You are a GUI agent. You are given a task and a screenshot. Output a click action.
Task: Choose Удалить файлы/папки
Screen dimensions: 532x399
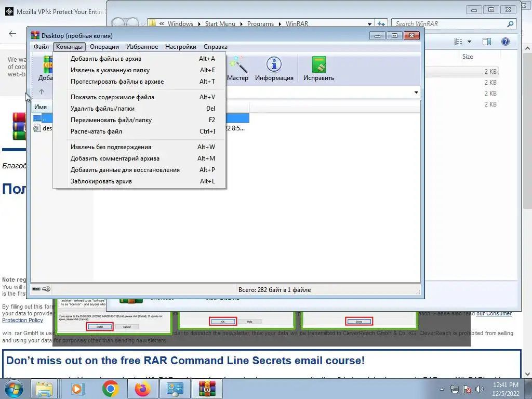coord(139,109)
